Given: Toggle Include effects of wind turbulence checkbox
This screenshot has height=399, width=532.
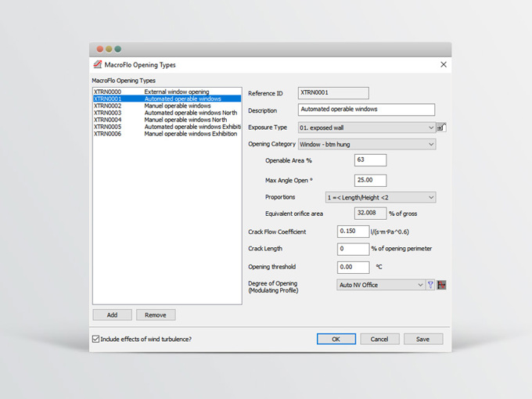Looking at the screenshot, I should coord(96,339).
